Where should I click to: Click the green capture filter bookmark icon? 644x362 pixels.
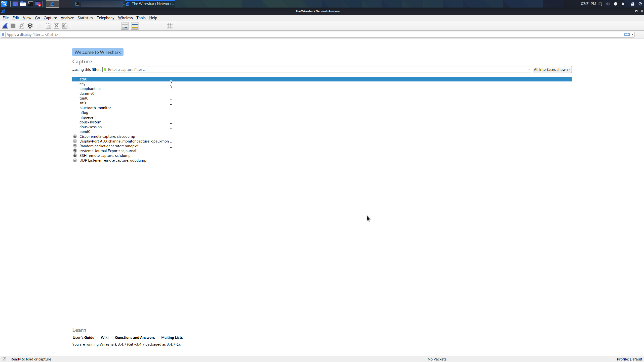pyautogui.click(x=105, y=70)
